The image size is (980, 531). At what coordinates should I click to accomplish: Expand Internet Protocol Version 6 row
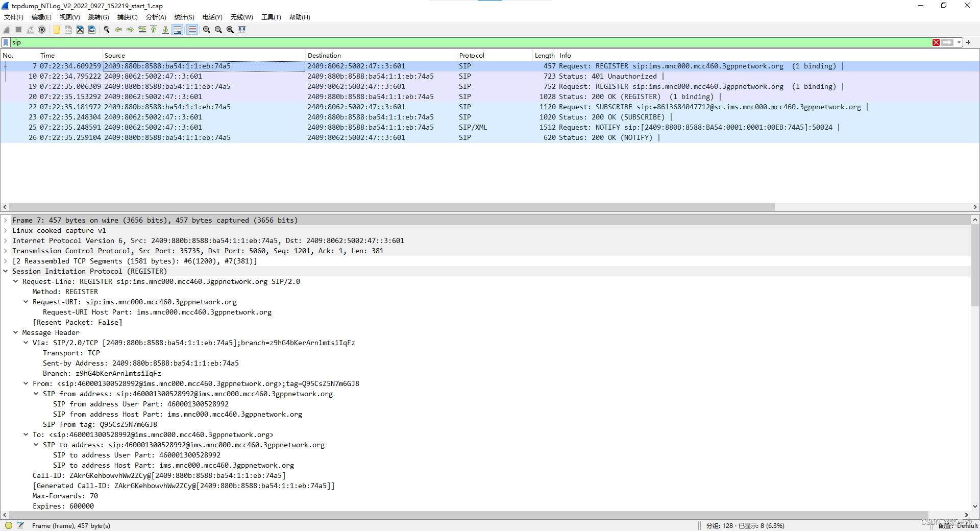point(6,240)
